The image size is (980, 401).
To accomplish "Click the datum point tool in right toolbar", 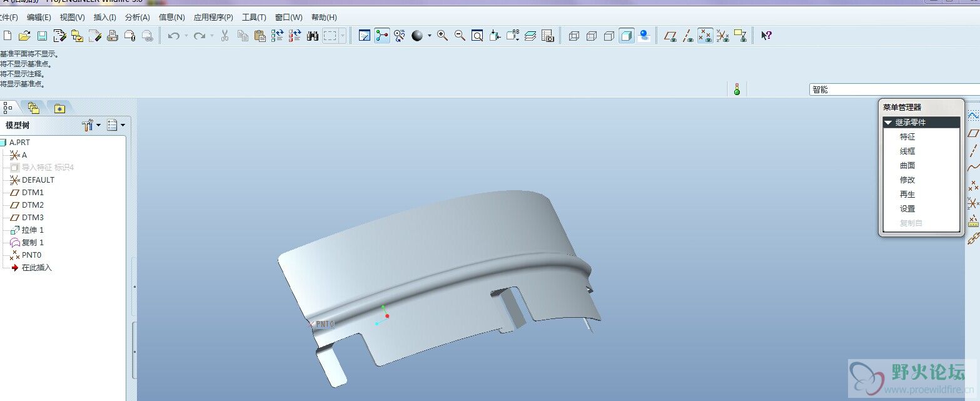I will pos(973,185).
